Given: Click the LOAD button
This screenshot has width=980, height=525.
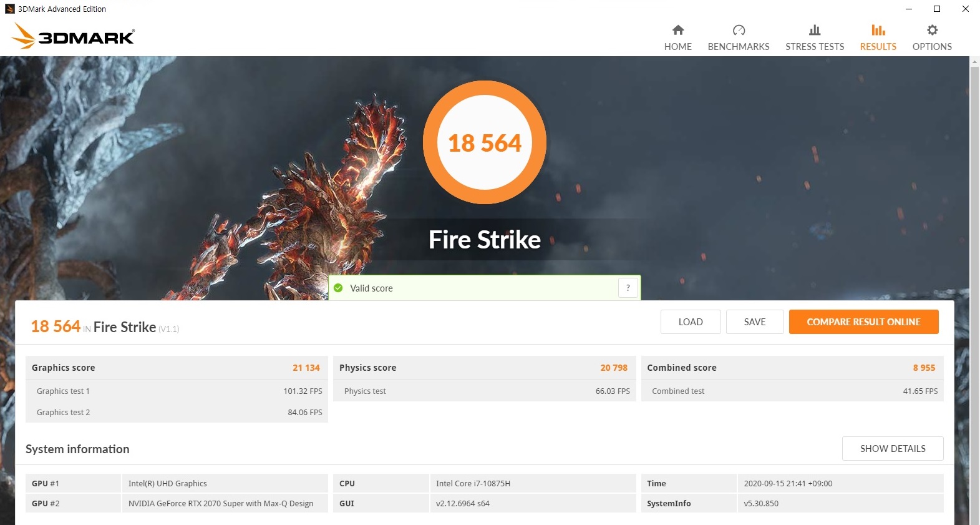Looking at the screenshot, I should (691, 322).
